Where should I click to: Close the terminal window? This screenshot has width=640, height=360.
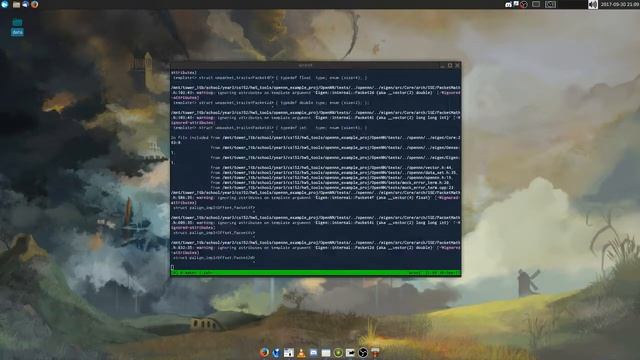tap(457, 65)
